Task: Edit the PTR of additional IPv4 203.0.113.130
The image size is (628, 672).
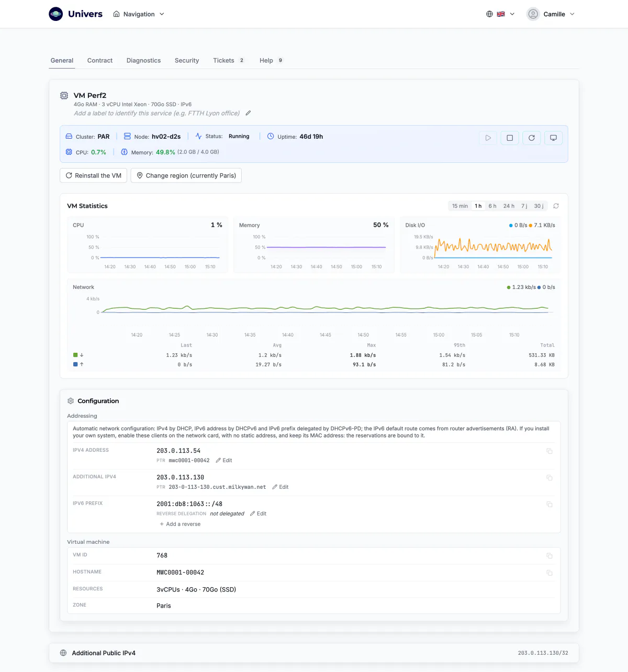Action: point(281,487)
